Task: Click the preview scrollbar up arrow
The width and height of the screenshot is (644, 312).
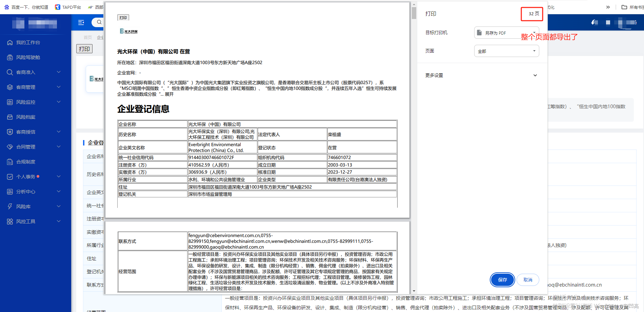Action: [414, 5]
